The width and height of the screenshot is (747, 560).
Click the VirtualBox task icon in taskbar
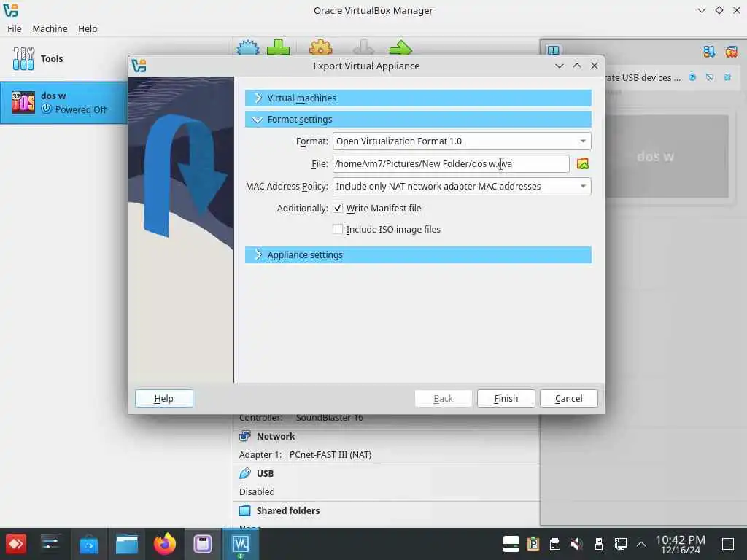pyautogui.click(x=241, y=544)
